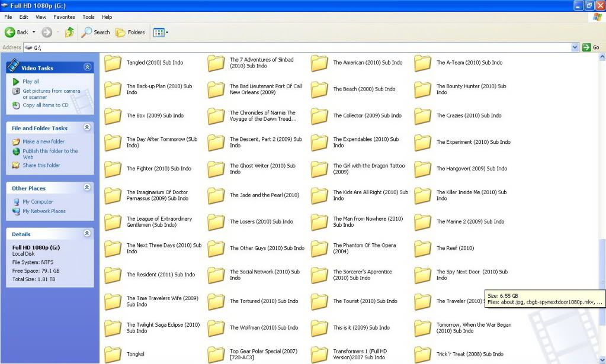The width and height of the screenshot is (606, 364).
Task: Open the Address bar dropdown arrow
Action: 575,47
